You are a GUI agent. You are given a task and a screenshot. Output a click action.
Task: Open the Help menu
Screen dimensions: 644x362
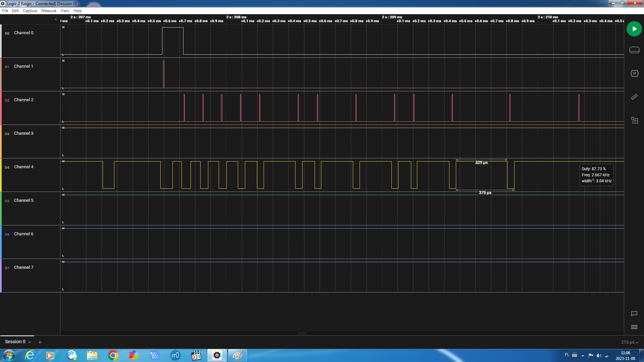(77, 11)
